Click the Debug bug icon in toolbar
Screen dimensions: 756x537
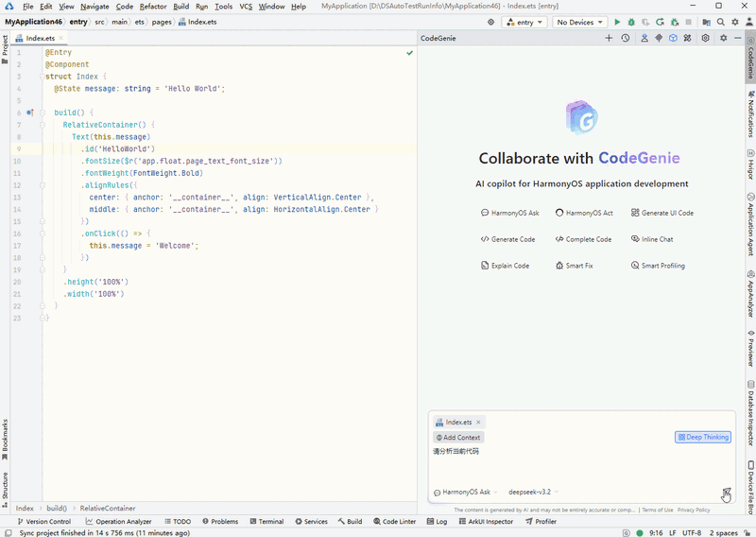tap(631, 22)
